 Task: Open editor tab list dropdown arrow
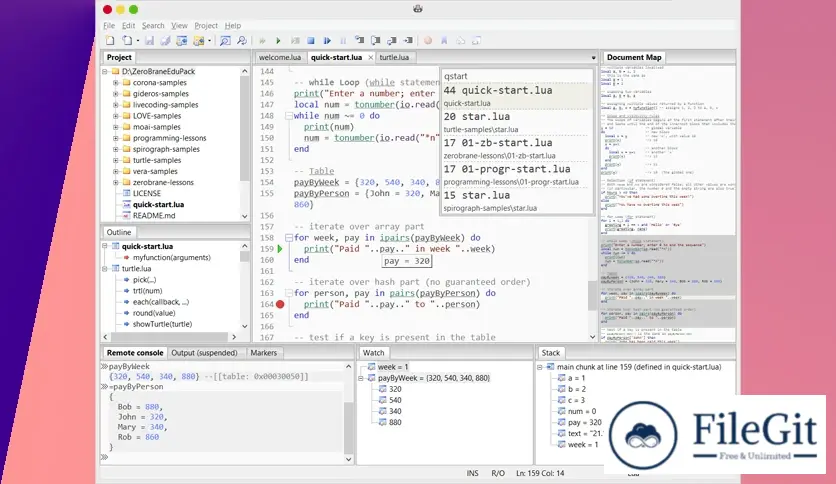pyautogui.click(x=593, y=58)
